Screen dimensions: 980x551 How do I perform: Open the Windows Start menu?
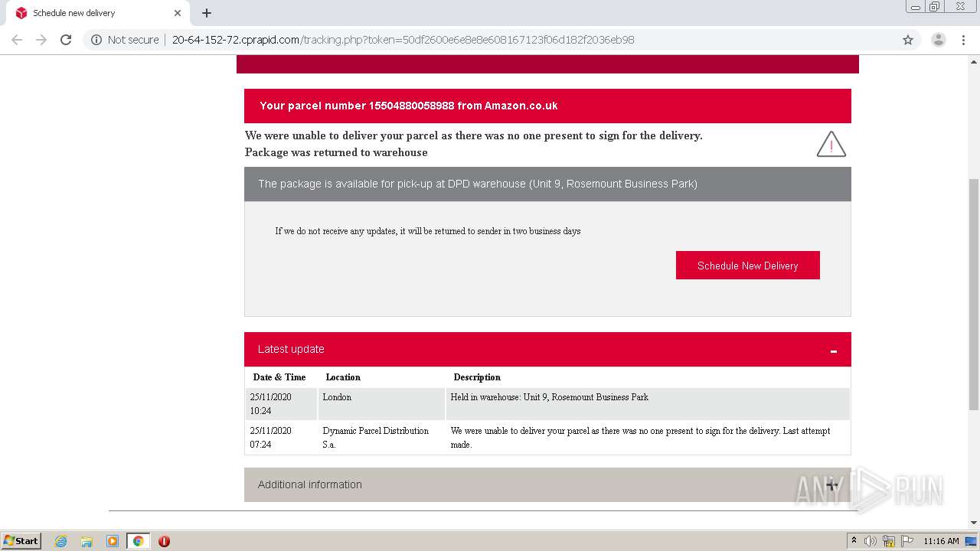(x=21, y=540)
